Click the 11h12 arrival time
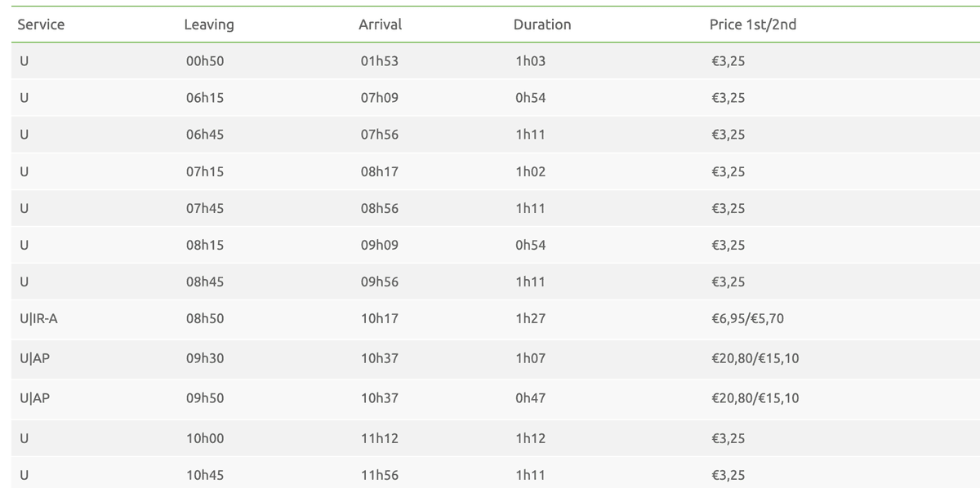The height and width of the screenshot is (488, 980). tap(379, 438)
